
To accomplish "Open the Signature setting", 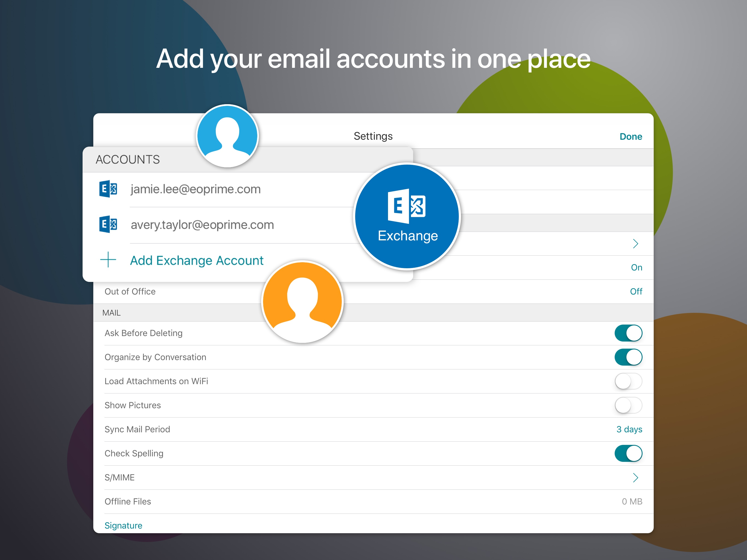I will pyautogui.click(x=123, y=526).
